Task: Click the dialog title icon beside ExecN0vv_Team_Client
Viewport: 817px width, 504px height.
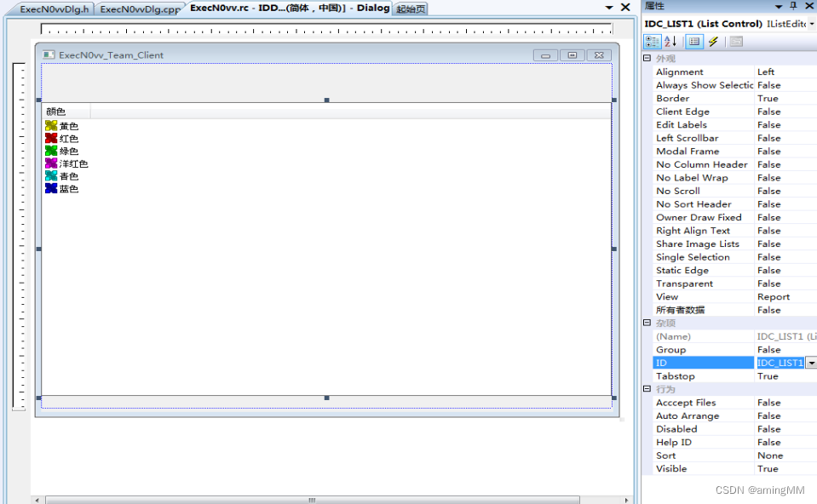Action: click(x=49, y=54)
